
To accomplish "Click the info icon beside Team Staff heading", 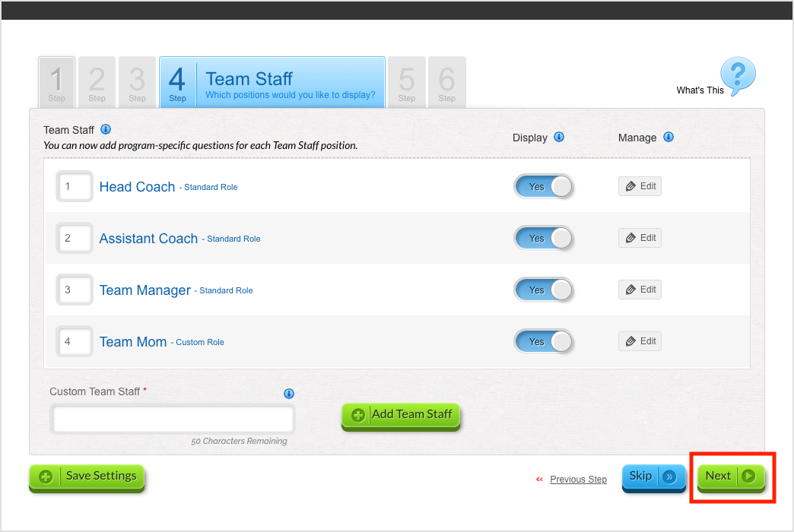I will [x=106, y=129].
